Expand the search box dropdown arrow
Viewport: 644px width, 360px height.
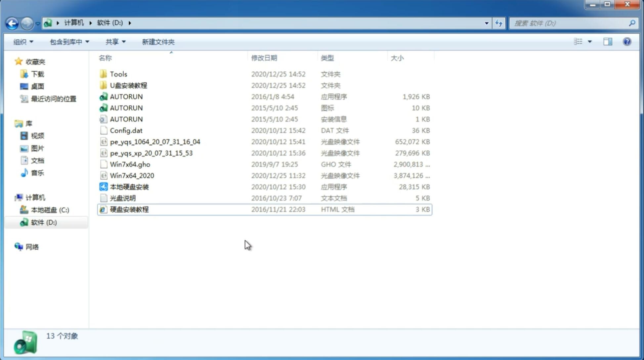486,22
